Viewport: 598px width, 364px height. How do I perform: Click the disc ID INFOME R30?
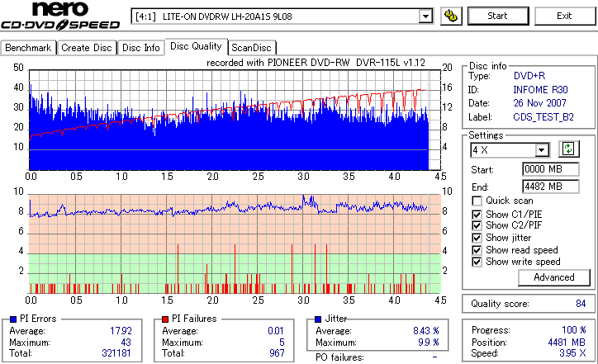tap(540, 90)
